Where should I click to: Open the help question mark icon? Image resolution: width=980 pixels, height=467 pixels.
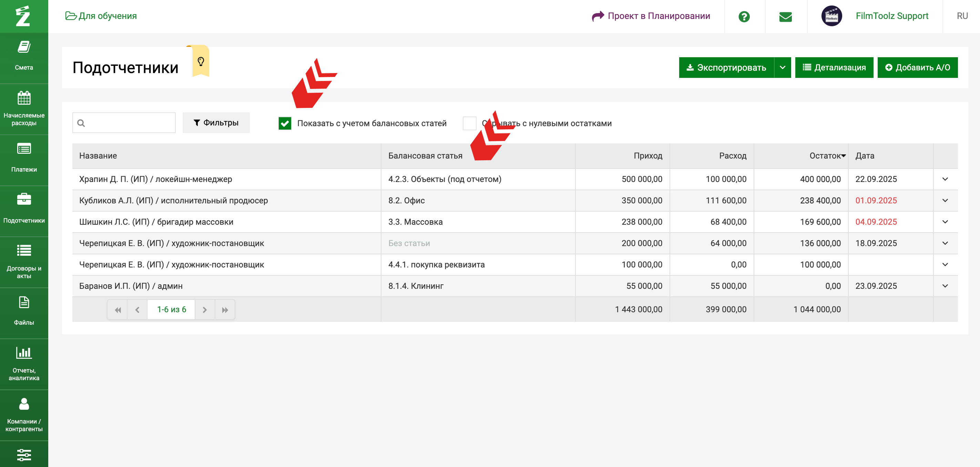[744, 16]
